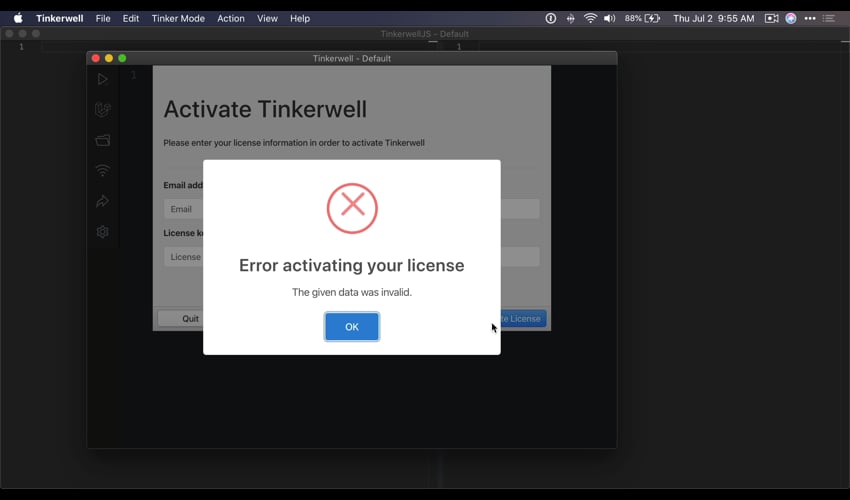Click the SSH connection wifi sidebar icon

[102, 171]
